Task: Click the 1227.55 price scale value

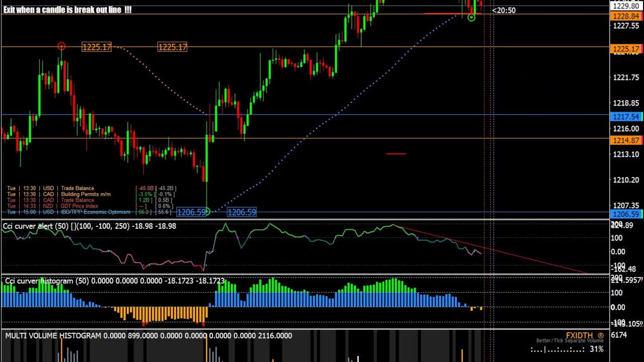Action: (x=626, y=26)
